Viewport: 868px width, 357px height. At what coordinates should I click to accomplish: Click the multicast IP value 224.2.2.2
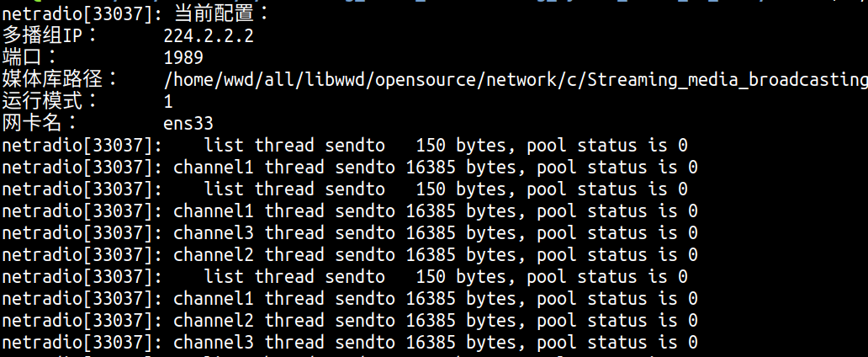point(209,36)
